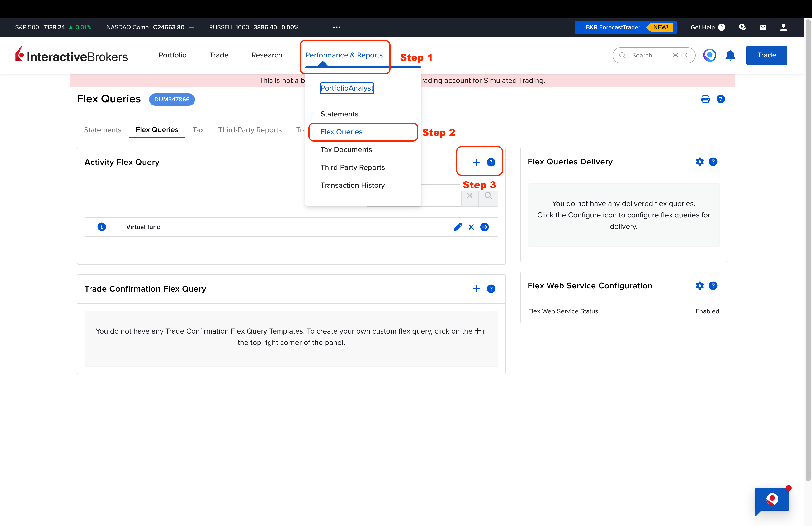
Task: Open the chat support icon in header
Action: [742, 27]
